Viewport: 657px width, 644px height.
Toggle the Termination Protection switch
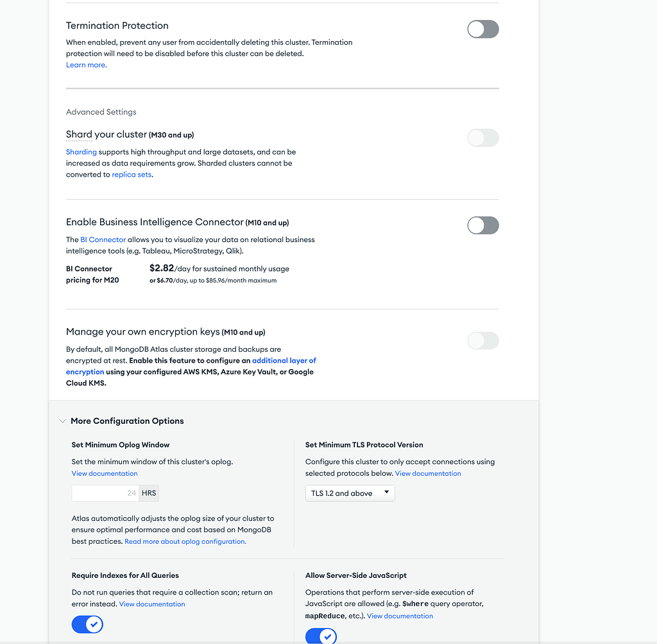click(x=482, y=29)
